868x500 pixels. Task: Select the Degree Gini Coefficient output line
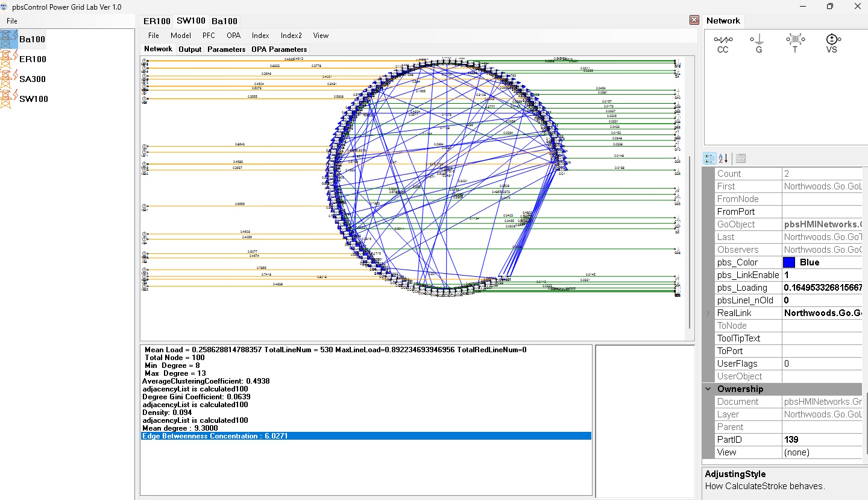[366, 396]
